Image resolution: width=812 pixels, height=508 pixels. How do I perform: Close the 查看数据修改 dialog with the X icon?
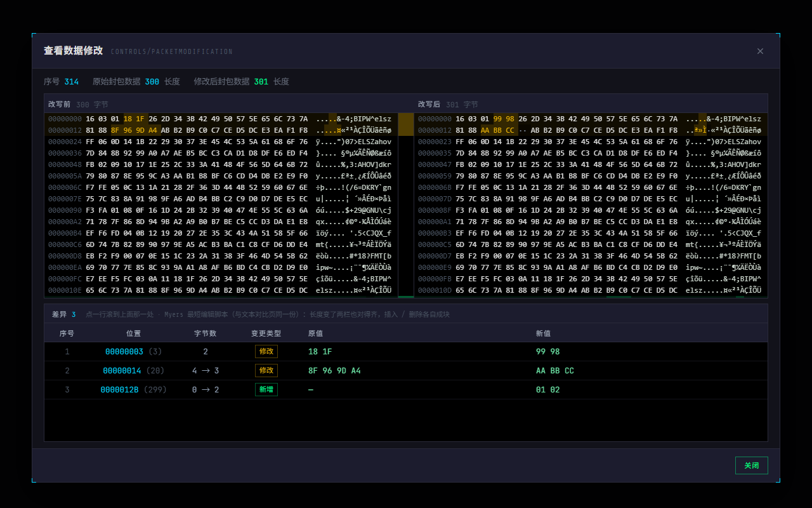(760, 51)
